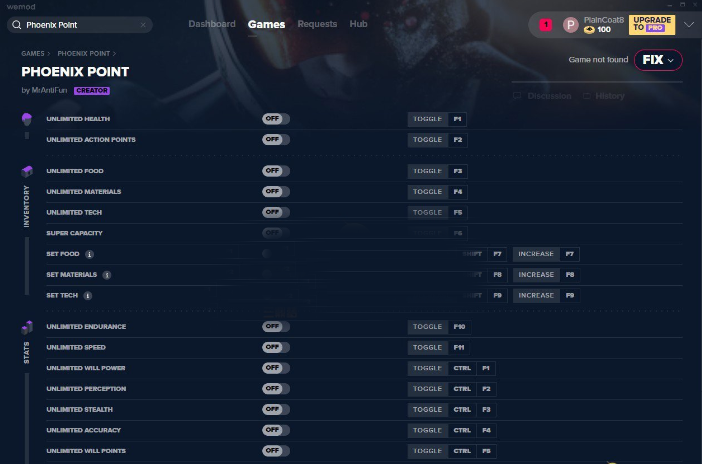Click Unlimited Health F1 hotkey button
Screen dimensions: 702x464
(437, 119)
